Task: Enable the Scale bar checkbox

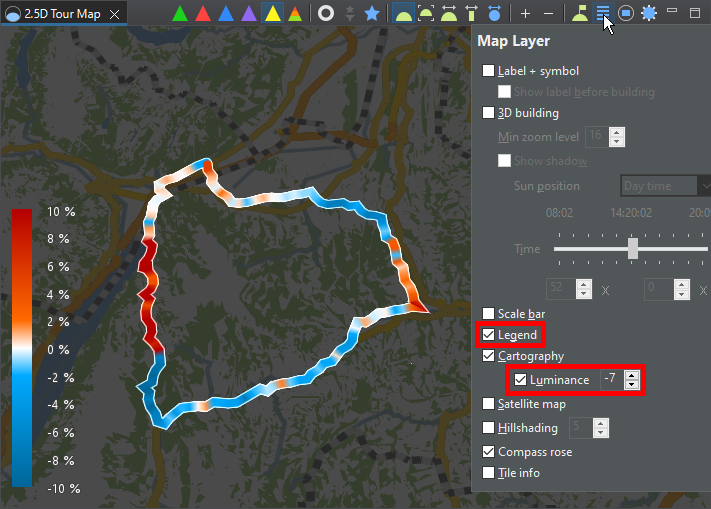Action: tap(488, 314)
